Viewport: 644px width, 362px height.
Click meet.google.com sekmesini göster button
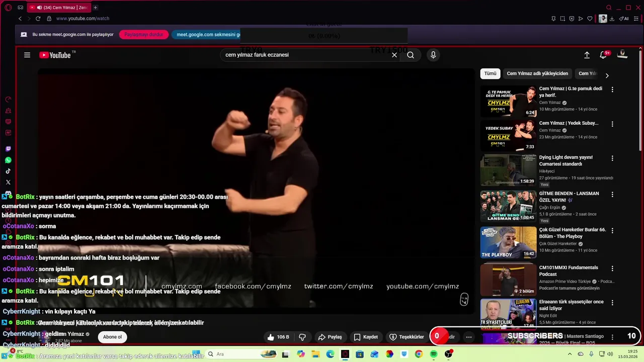pos(206,35)
